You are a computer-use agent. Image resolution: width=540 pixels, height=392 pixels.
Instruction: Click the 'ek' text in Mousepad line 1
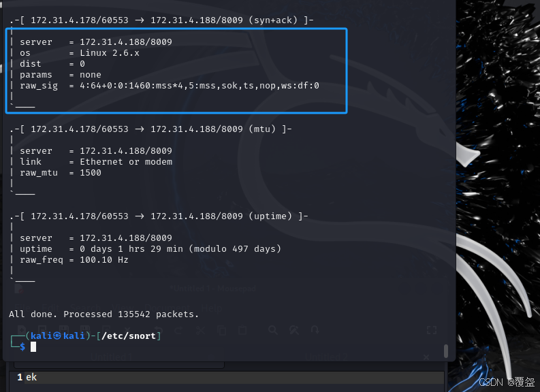[x=31, y=377]
